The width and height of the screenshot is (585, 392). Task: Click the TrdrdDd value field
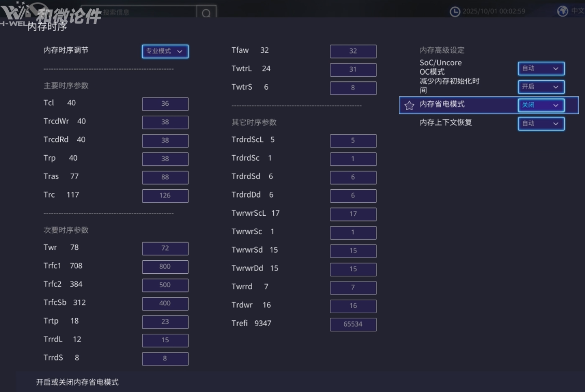[353, 195]
